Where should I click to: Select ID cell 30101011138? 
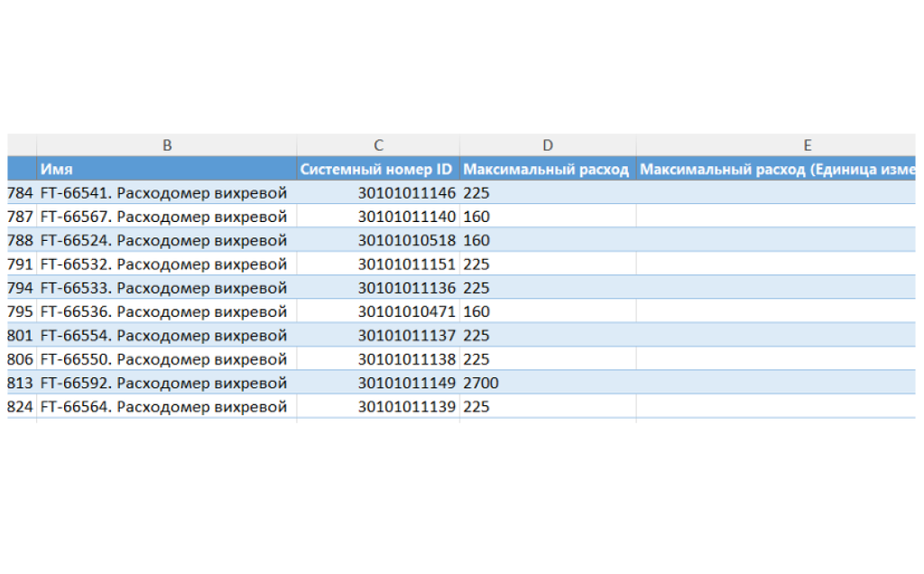[378, 359]
